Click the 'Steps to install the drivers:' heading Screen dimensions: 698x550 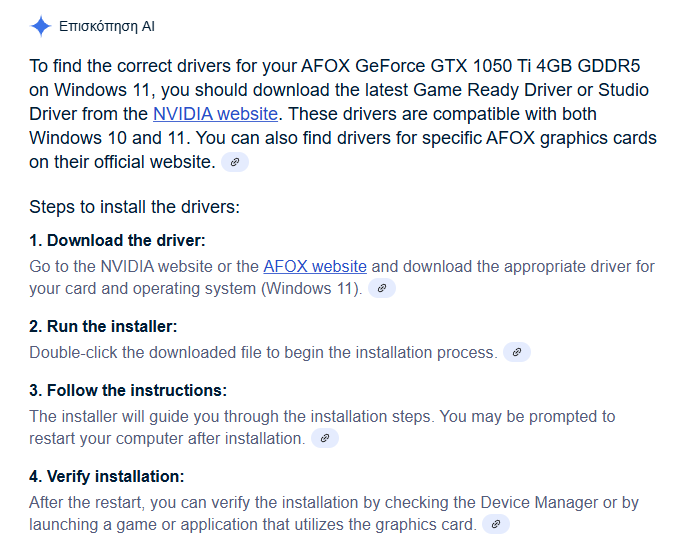click(x=134, y=207)
